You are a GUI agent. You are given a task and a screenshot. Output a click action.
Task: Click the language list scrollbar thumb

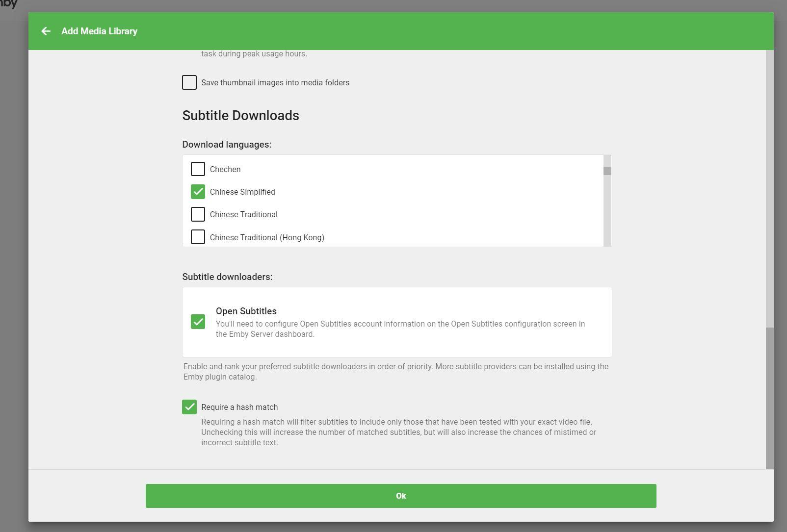click(607, 171)
